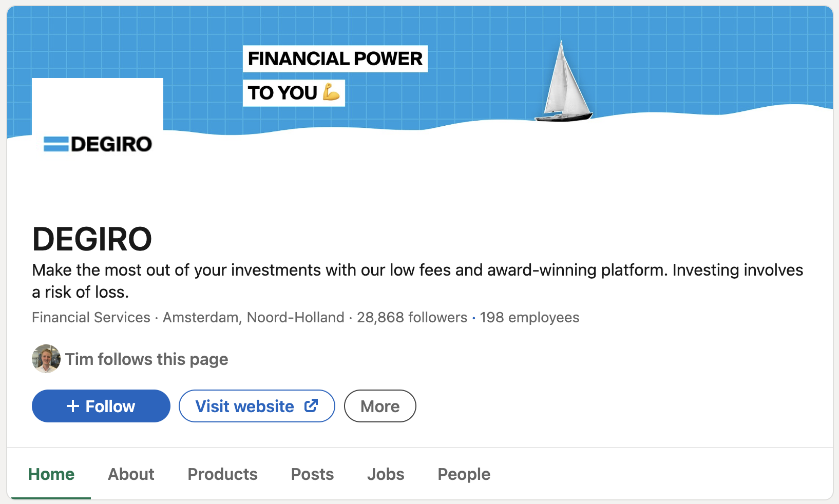Click the 28,868 followers text
The height and width of the screenshot is (504, 839).
(412, 317)
